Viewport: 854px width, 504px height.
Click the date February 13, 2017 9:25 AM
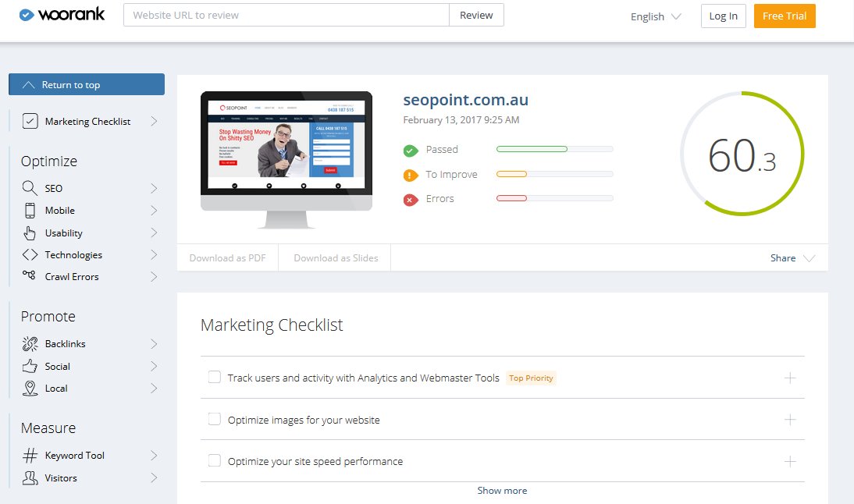461,119
